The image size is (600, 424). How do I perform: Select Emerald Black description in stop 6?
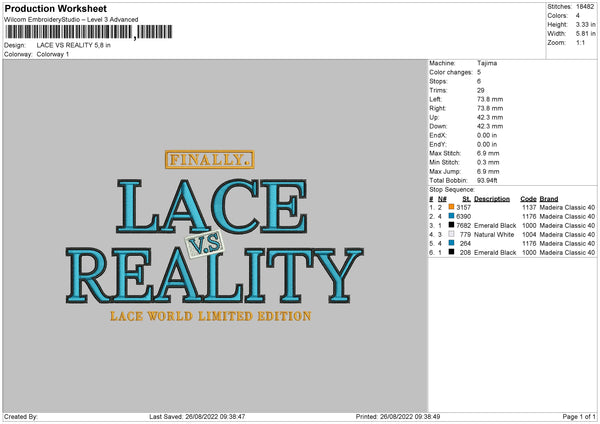pos(495,253)
